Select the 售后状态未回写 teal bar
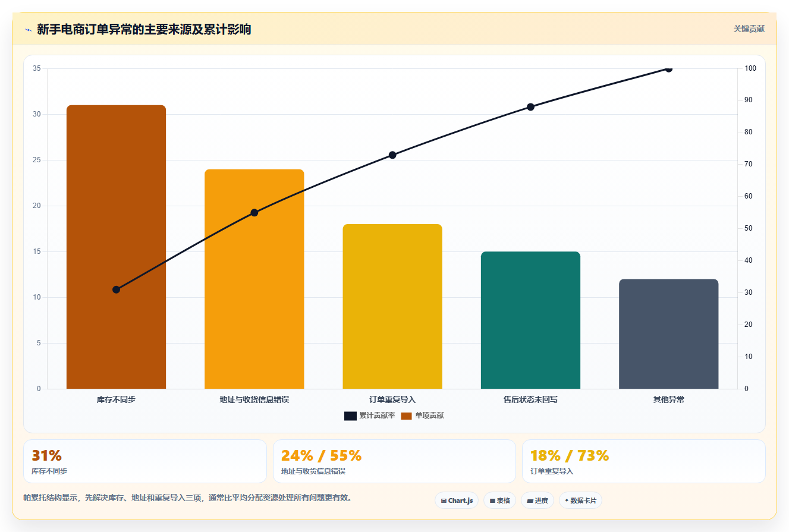This screenshot has width=789, height=532. click(x=530, y=320)
